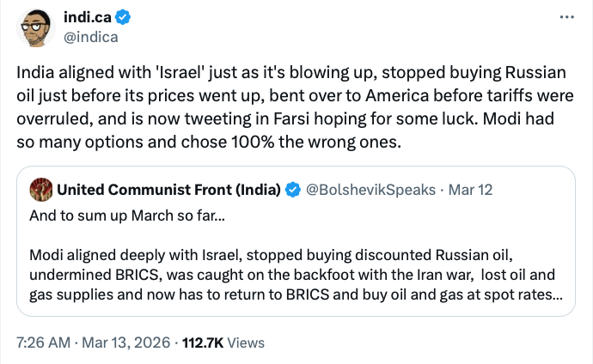Click the United Communist Front round avatar

pyautogui.click(x=40, y=189)
